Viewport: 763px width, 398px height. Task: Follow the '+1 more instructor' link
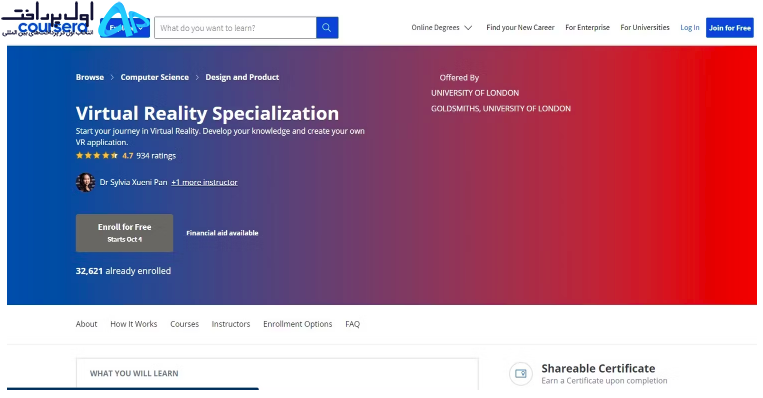point(204,182)
